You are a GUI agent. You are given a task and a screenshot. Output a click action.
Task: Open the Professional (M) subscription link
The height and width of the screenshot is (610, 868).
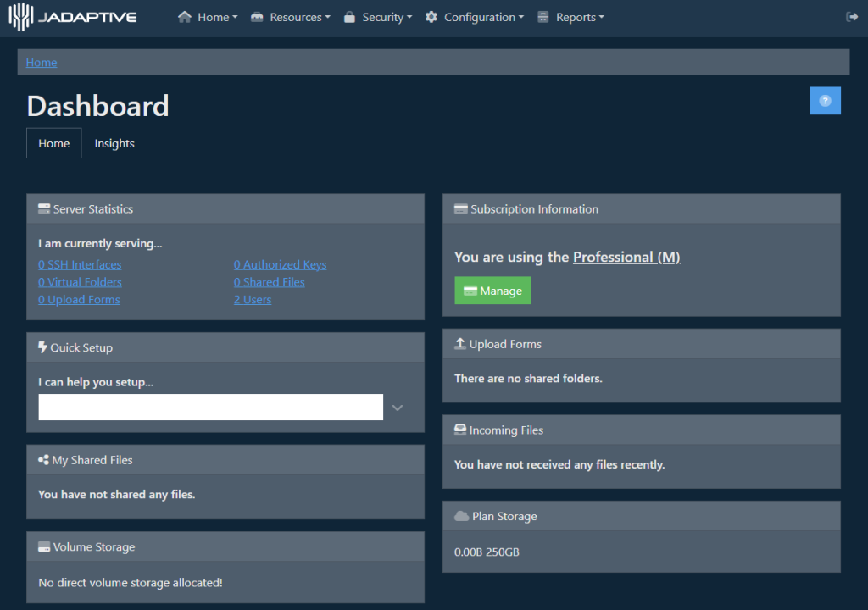click(626, 257)
